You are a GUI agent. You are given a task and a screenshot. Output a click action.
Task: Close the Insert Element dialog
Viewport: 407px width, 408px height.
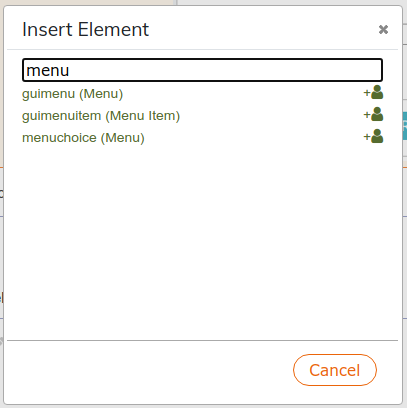(383, 30)
